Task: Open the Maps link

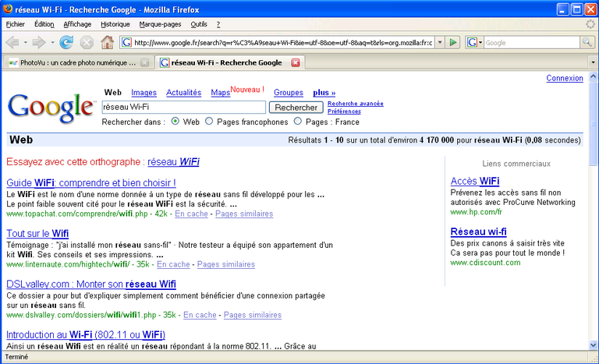Action: 221,93
